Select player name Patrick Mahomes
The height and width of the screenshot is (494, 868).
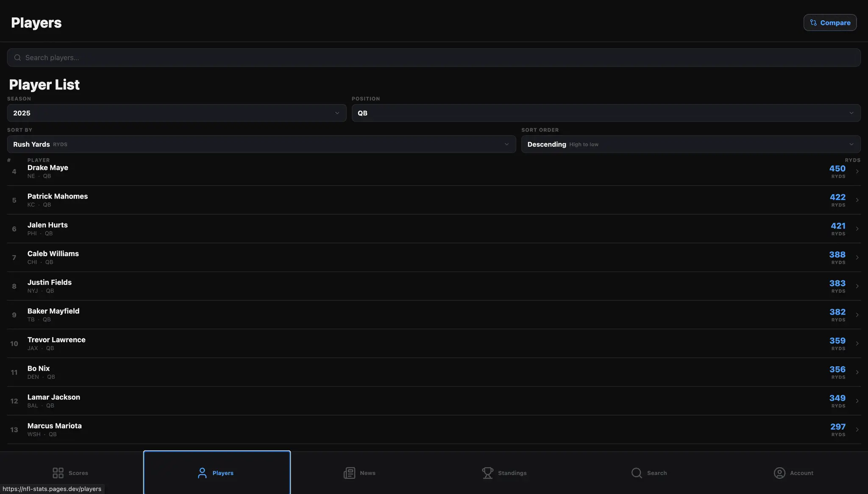pyautogui.click(x=58, y=196)
